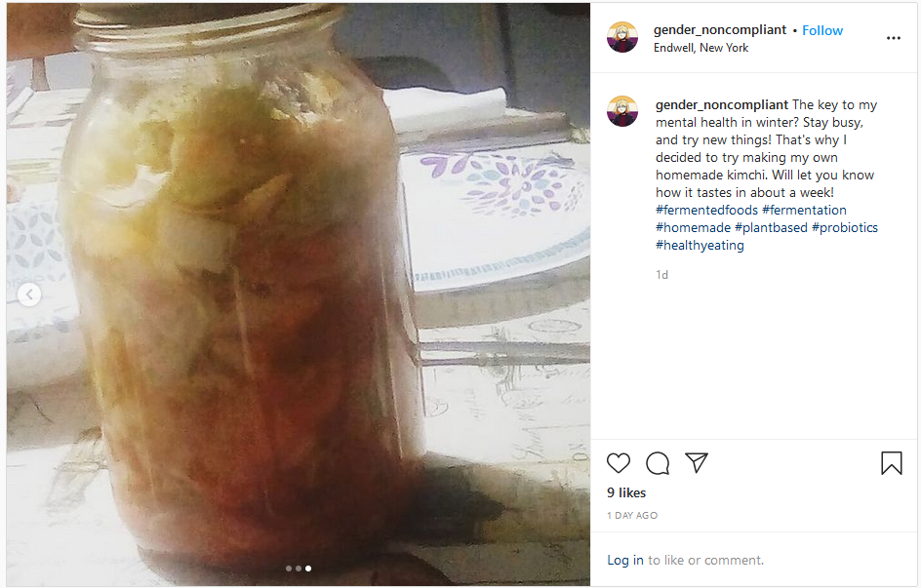
Task: Open the #plantbased hashtag
Action: (x=771, y=227)
